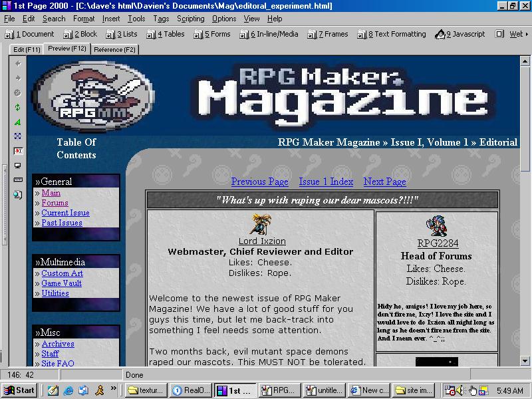Click the globe-and-page browser preview icon
Viewport: 532px width, 399px height.
point(18,194)
